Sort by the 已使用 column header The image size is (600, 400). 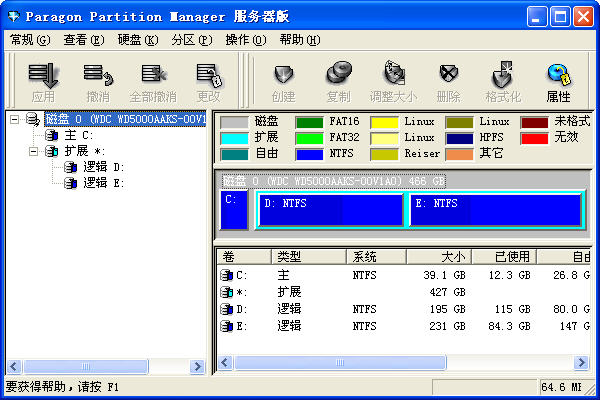click(504, 256)
